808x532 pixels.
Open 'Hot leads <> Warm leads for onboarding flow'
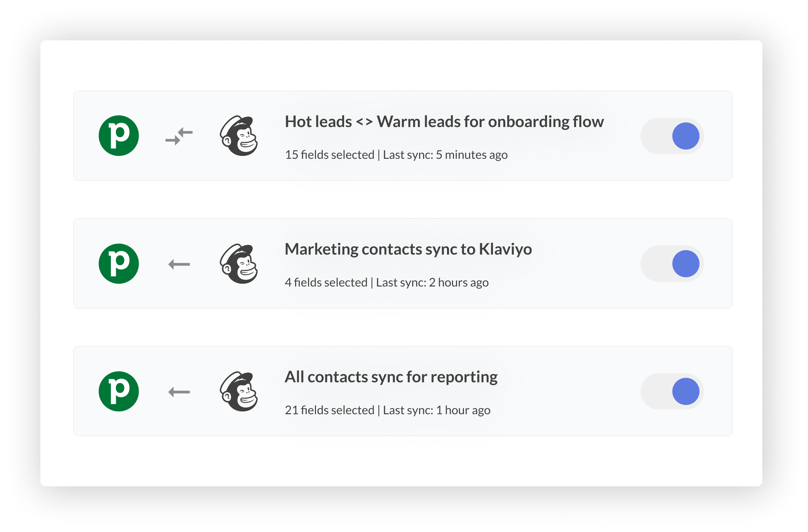[444, 121]
